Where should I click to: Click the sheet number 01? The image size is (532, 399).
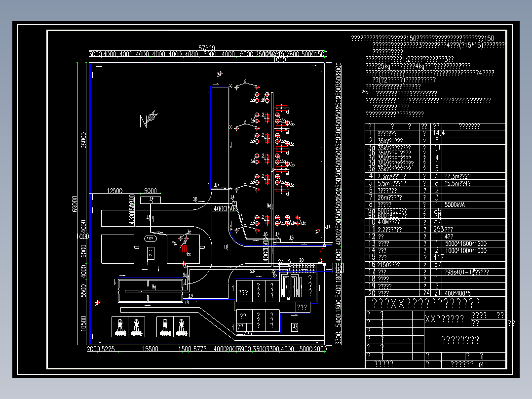coord(481,365)
